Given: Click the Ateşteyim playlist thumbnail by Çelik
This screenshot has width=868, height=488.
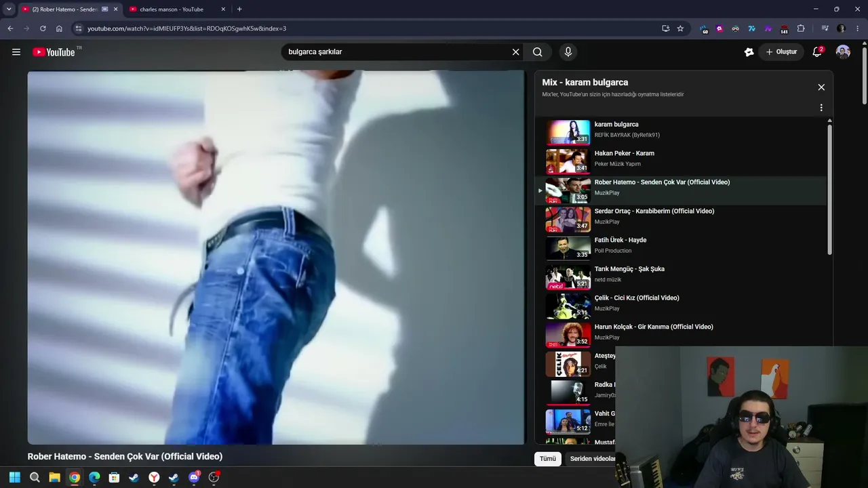Looking at the screenshot, I should click(x=568, y=364).
